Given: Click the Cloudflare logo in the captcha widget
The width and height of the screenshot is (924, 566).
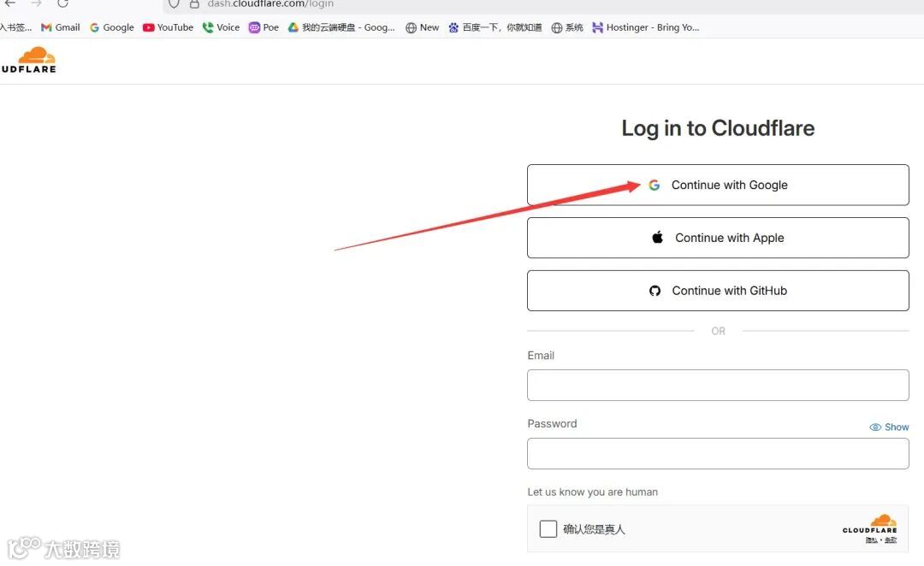Looking at the screenshot, I should point(870,523).
